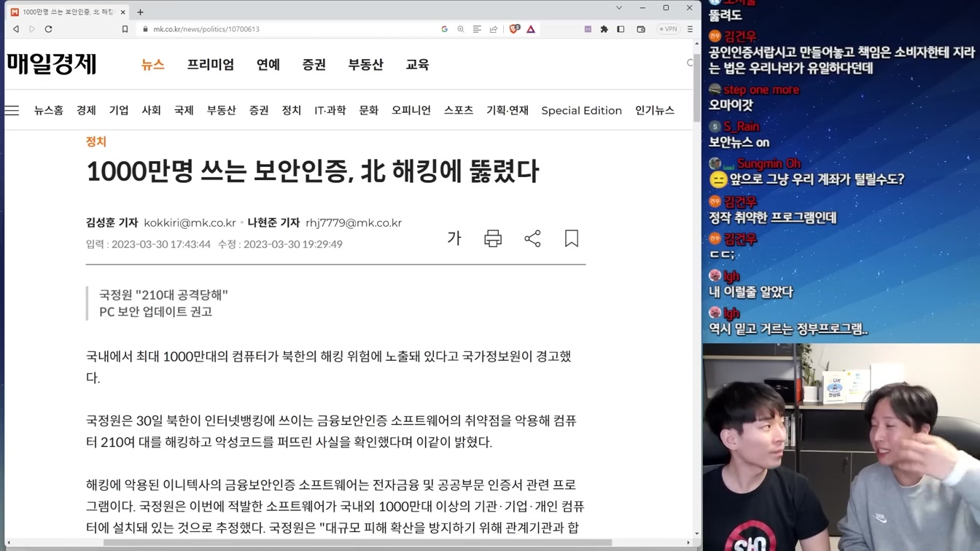Open Special Edition section

582,111
